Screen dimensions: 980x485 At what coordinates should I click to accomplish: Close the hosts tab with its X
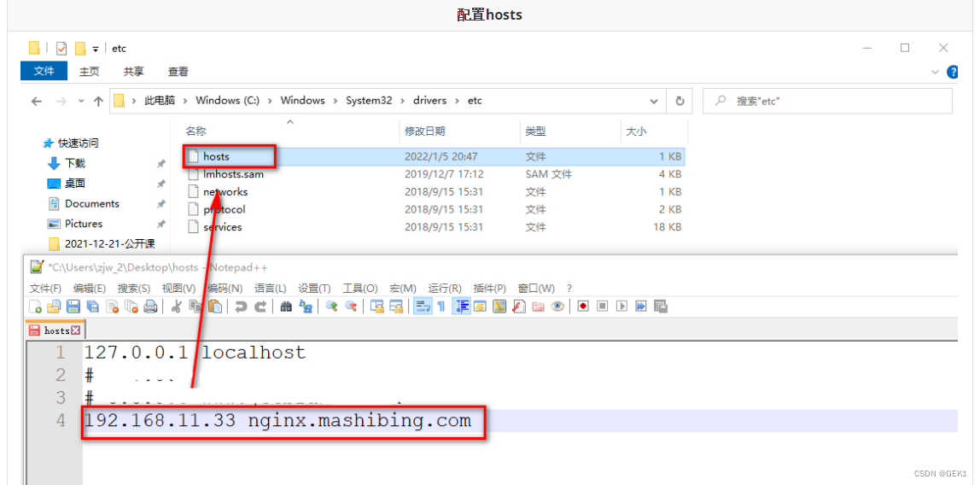pos(76,330)
